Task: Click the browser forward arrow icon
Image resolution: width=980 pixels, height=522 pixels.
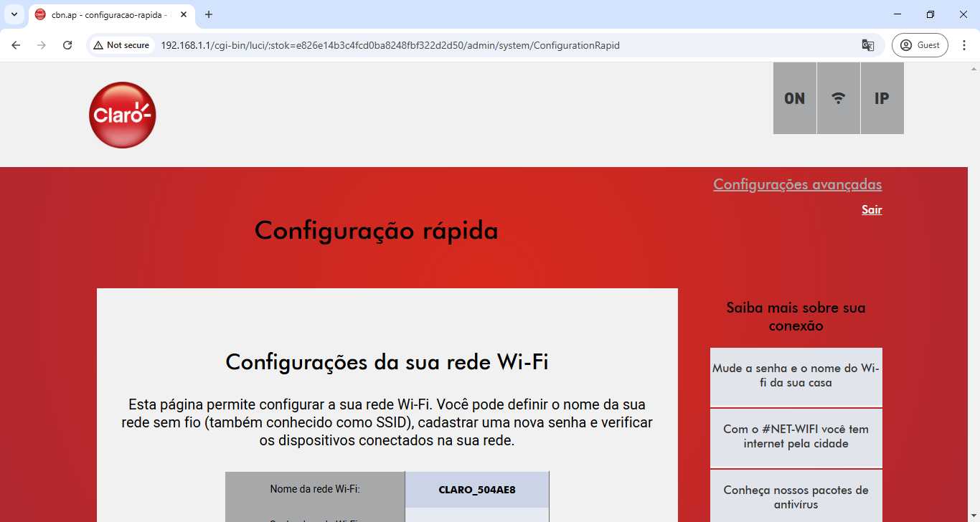Action: click(41, 44)
